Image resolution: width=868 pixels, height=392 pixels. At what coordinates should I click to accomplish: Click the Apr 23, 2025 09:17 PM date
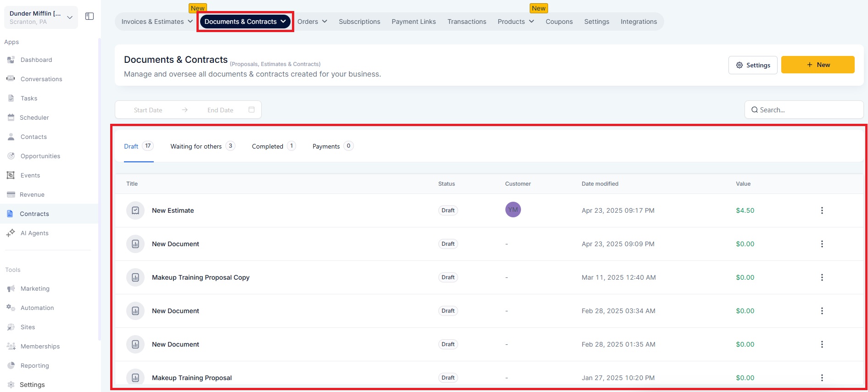(x=618, y=210)
